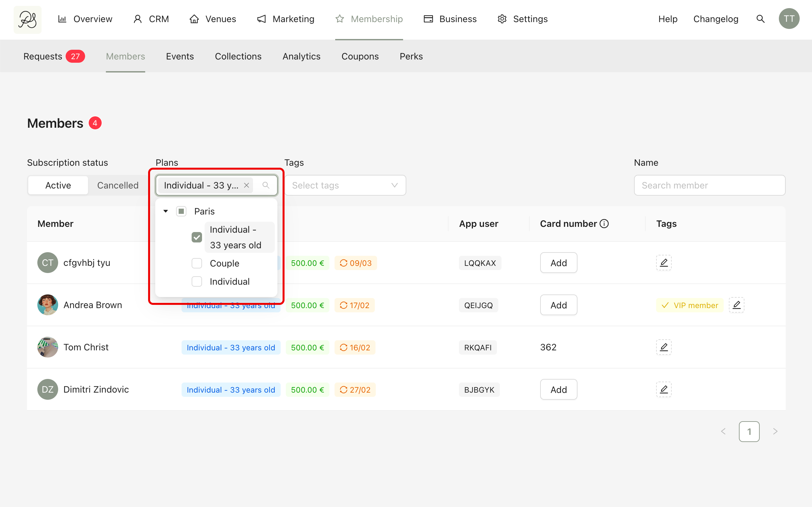This screenshot has width=812, height=507.
Task: Open the Select tags dropdown
Action: click(345, 186)
